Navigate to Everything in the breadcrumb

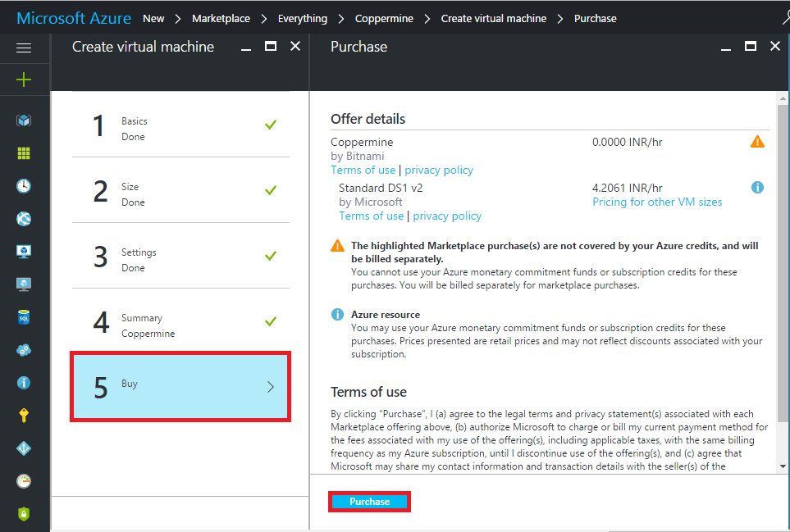coord(302,18)
